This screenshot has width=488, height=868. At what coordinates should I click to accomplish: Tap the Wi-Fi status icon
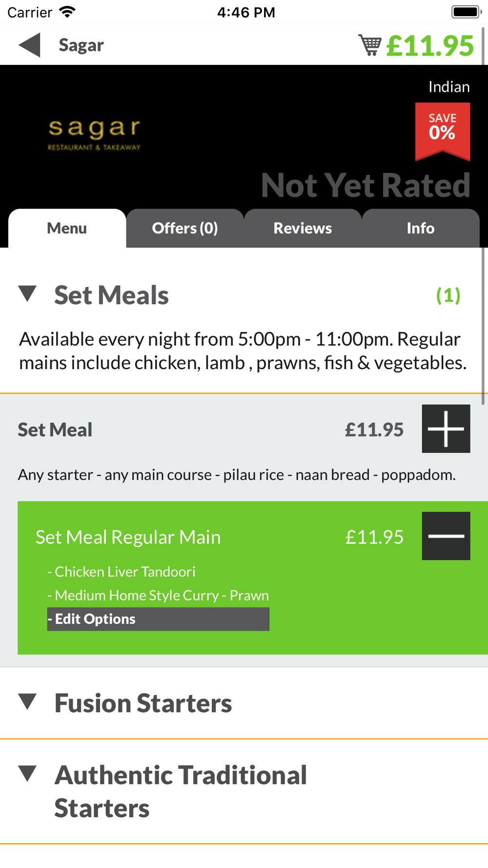tap(67, 12)
